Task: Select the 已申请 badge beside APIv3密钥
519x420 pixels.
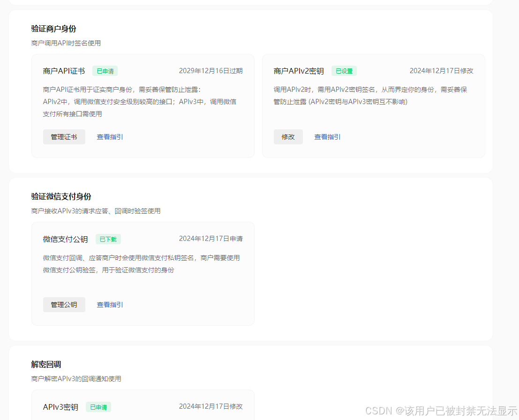Action: pos(98,407)
